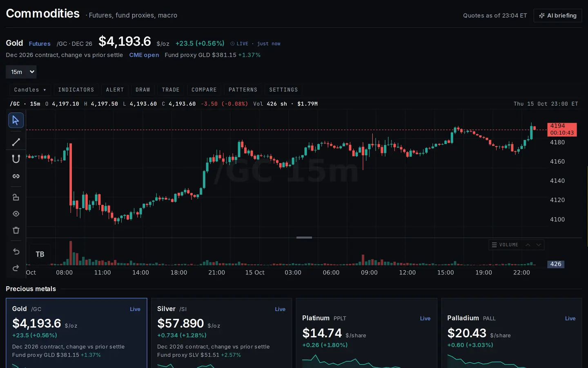Open the Indicators menu
588x368 pixels.
(76, 90)
